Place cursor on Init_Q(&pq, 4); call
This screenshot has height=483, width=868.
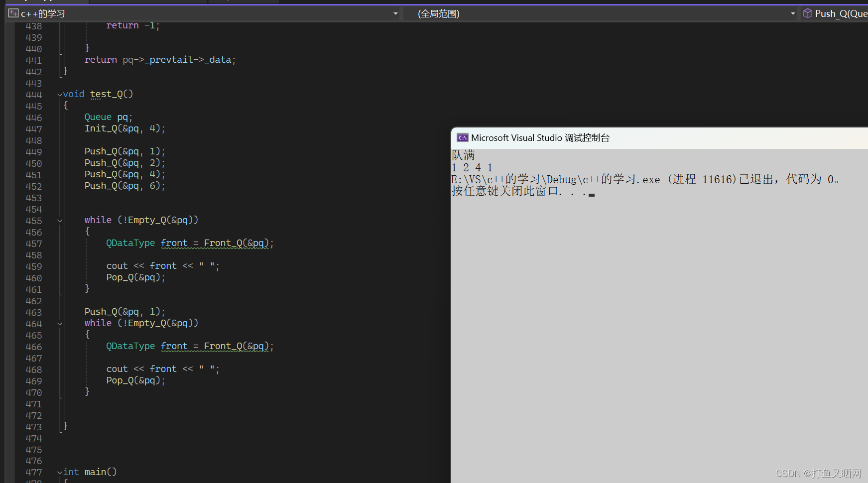tap(124, 128)
